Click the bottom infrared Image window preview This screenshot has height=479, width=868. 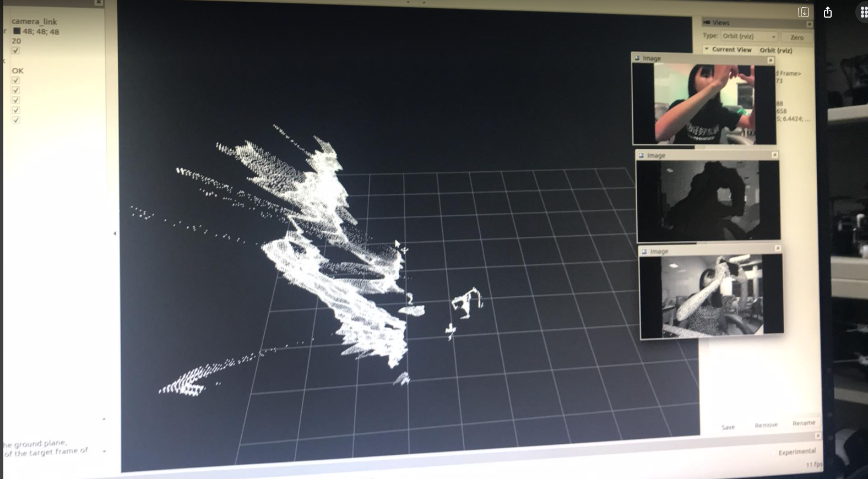pos(712,296)
